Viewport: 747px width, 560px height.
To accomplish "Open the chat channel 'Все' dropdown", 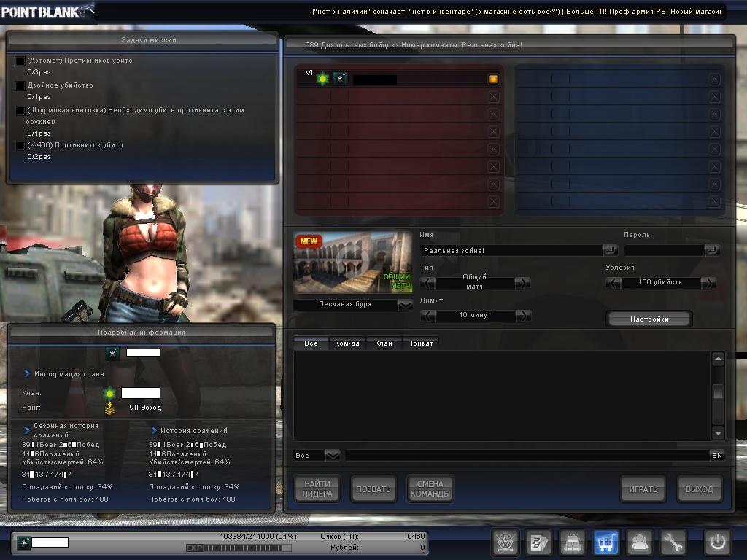I will [x=332, y=455].
